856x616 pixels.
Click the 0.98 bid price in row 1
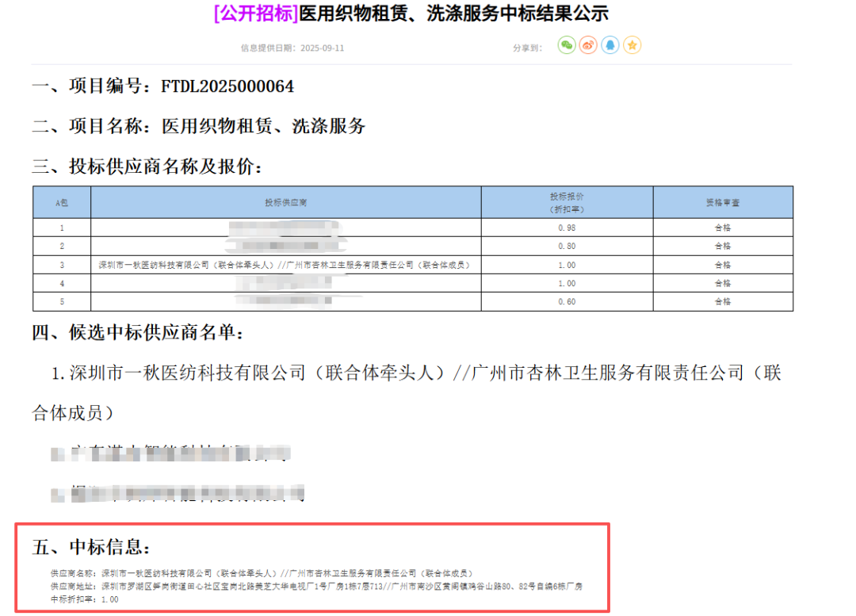567,228
